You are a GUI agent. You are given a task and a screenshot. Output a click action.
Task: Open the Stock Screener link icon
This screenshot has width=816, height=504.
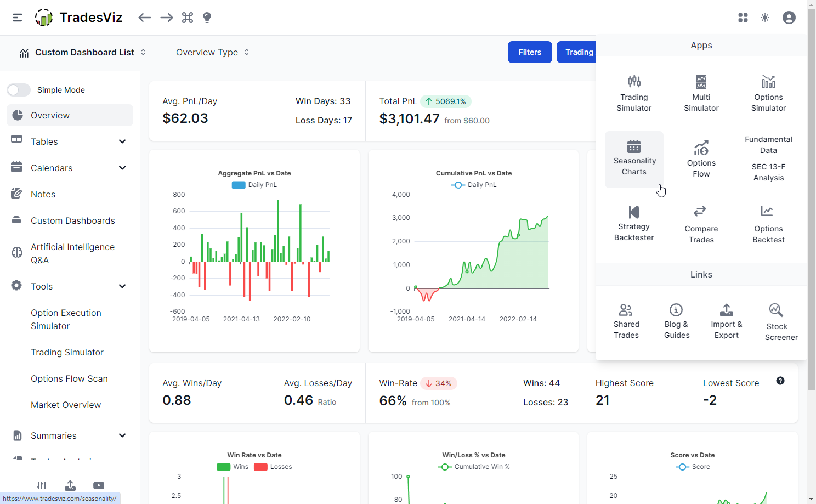[777, 310]
